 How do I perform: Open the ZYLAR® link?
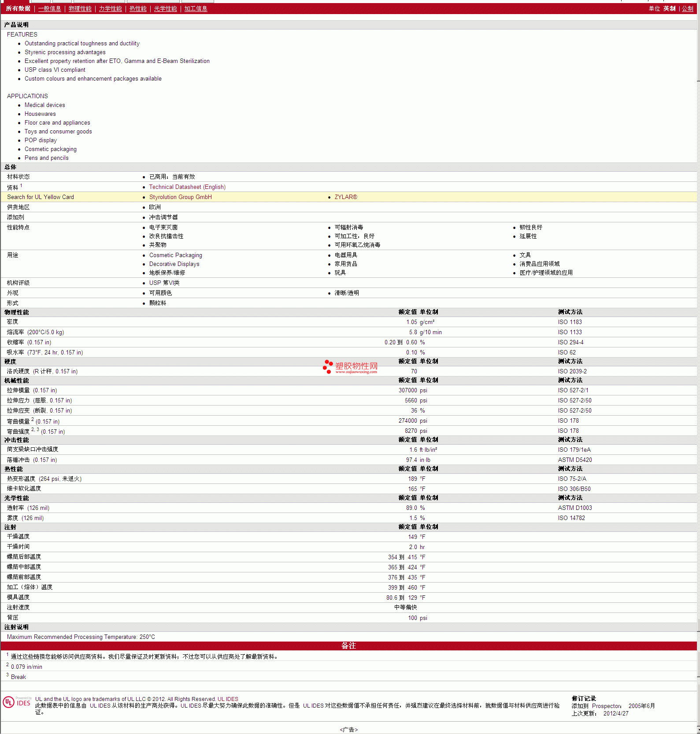pos(346,197)
